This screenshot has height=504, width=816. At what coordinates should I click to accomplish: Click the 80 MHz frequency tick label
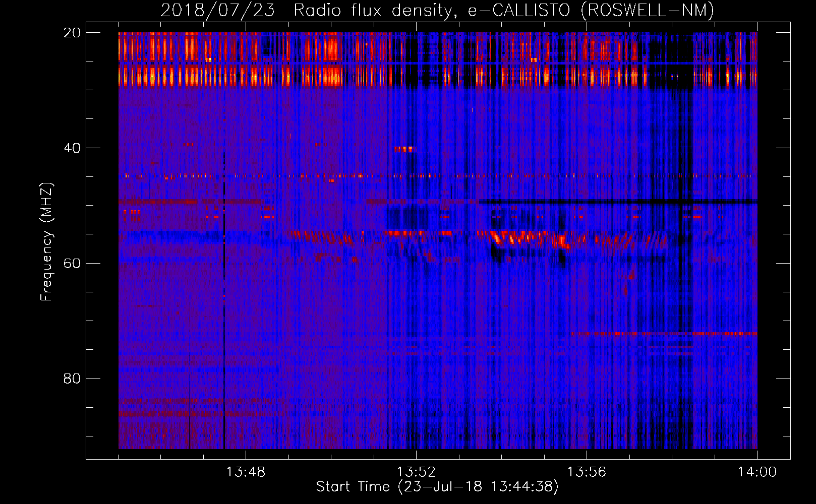click(72, 378)
